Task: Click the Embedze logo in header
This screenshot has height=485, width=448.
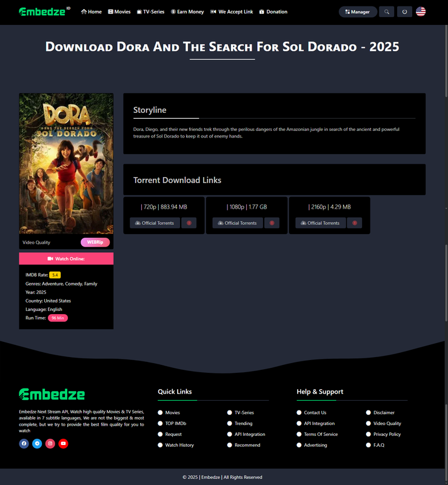Action: (x=44, y=12)
